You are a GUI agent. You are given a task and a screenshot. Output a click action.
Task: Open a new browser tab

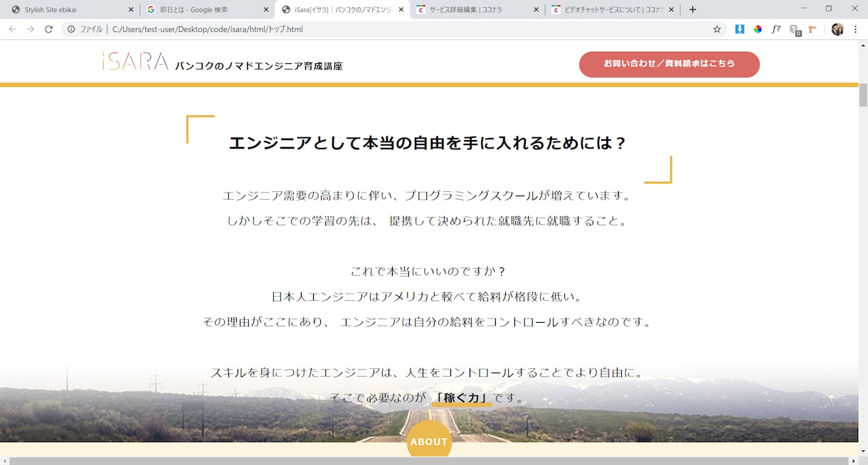pos(693,9)
